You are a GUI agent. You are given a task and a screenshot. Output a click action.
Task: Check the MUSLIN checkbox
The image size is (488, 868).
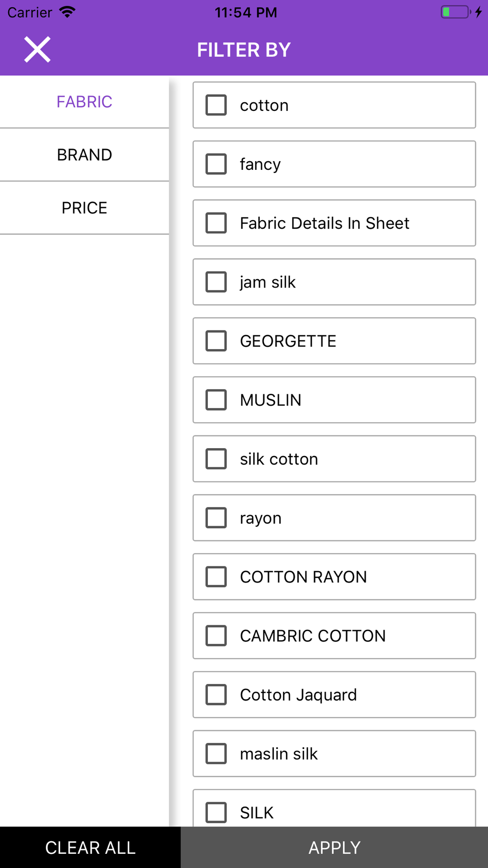pyautogui.click(x=216, y=400)
